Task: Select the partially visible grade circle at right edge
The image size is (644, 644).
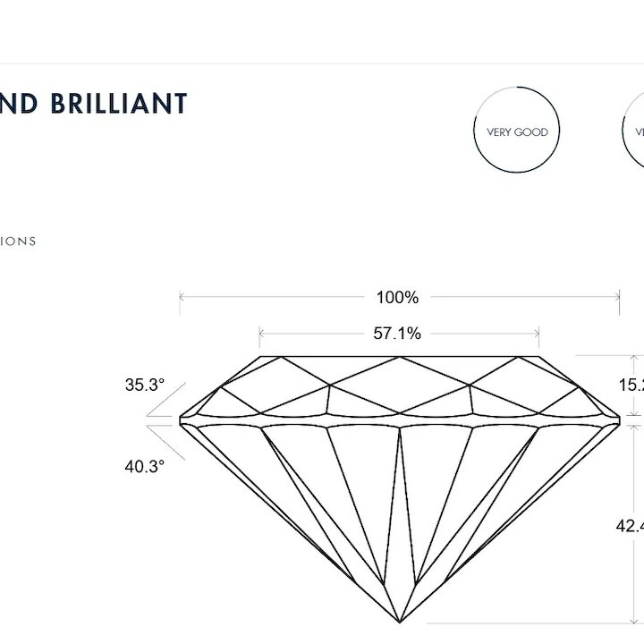Action: coord(633,130)
